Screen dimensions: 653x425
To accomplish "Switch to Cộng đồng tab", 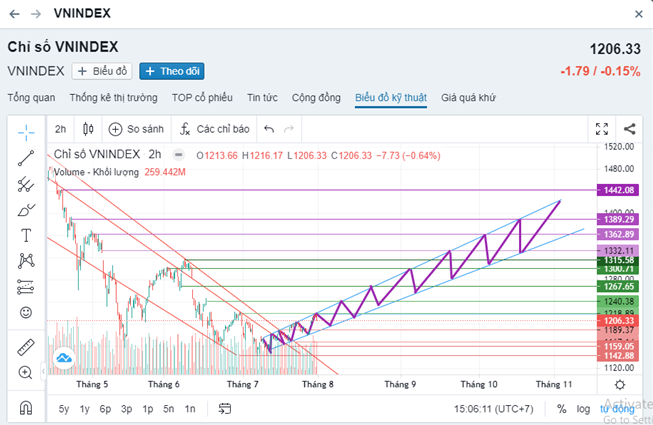I will pyautogui.click(x=316, y=98).
